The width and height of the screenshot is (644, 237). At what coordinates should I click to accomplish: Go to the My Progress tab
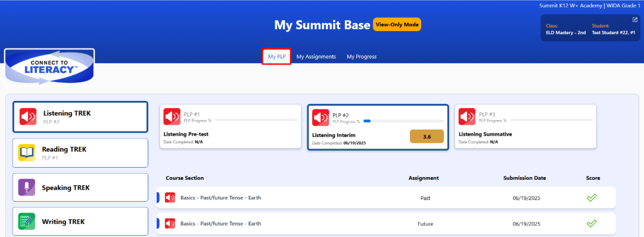pyautogui.click(x=362, y=57)
